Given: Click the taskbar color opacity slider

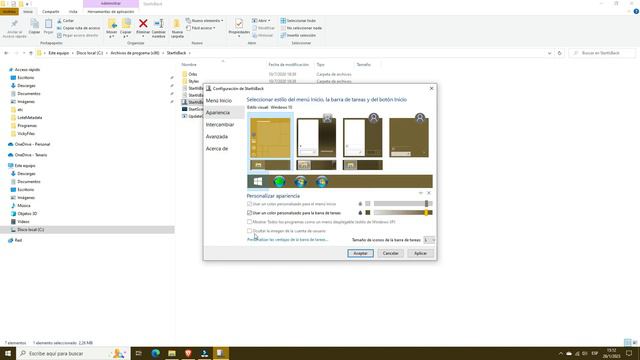Looking at the screenshot, I should (x=403, y=213).
